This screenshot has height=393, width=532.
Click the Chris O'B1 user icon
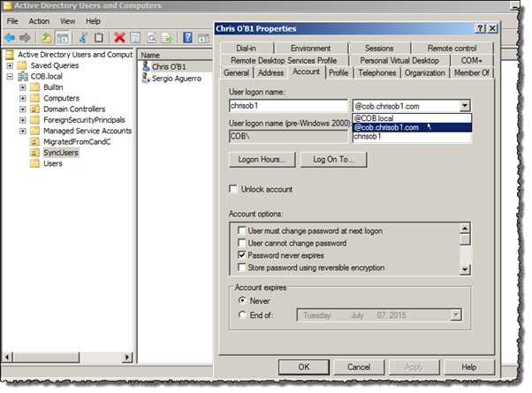[x=146, y=66]
